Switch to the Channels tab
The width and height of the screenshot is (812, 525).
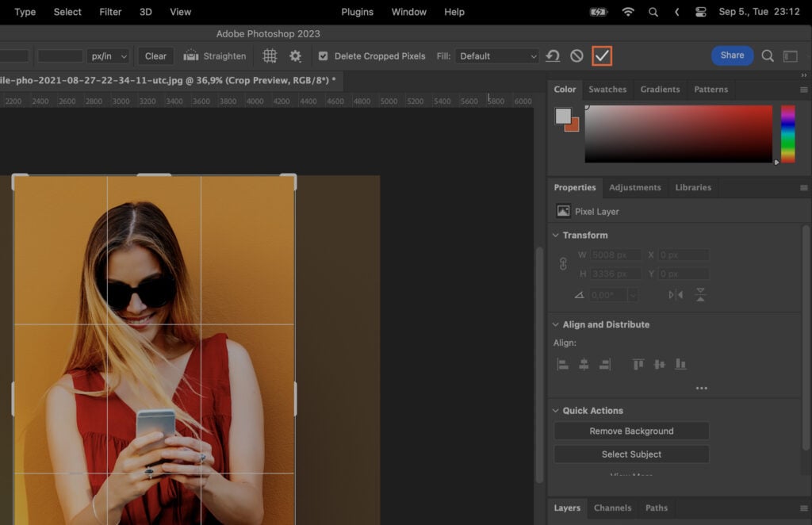pyautogui.click(x=612, y=508)
